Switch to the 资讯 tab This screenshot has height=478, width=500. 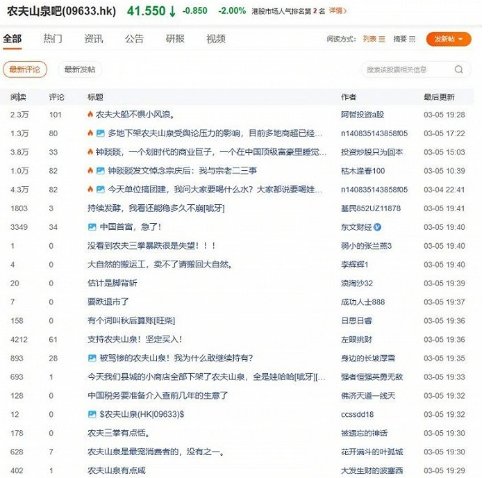pyautogui.click(x=94, y=39)
